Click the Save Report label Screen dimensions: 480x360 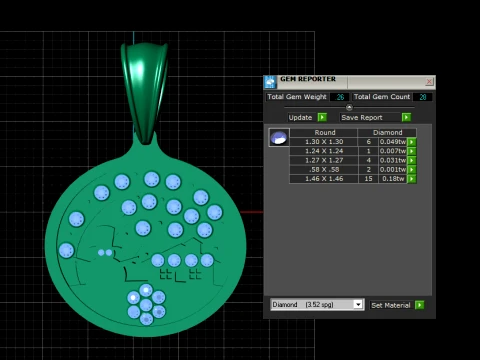click(x=362, y=117)
